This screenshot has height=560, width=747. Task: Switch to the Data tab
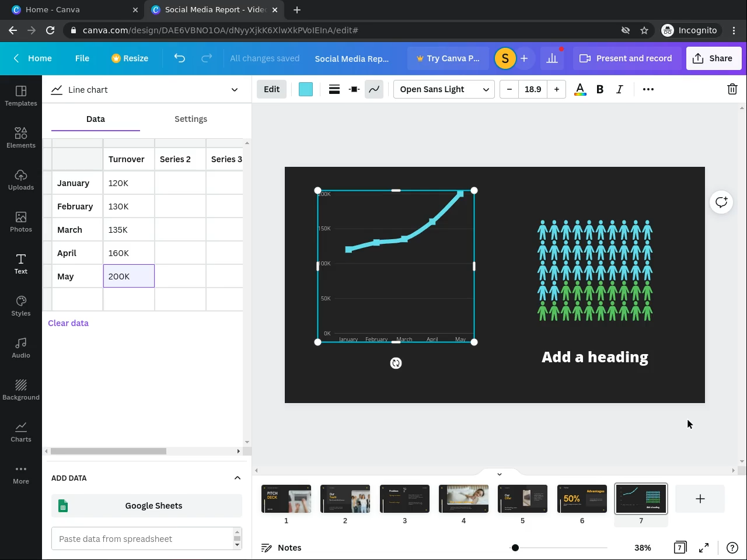[x=96, y=119]
